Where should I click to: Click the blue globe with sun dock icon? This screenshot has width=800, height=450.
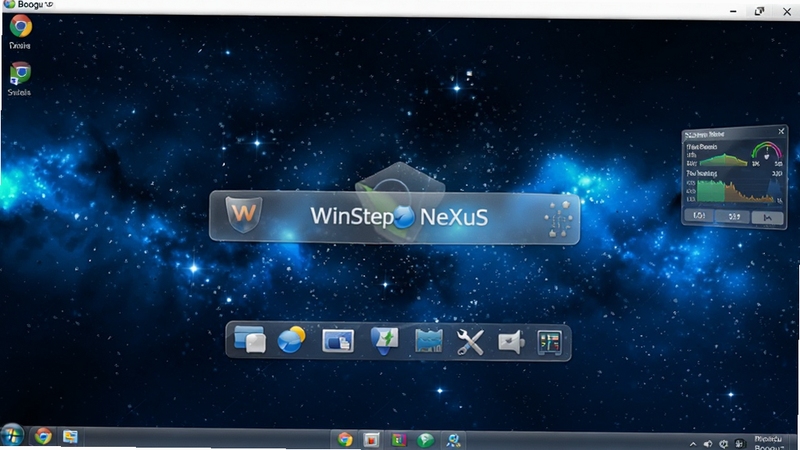pos(291,340)
